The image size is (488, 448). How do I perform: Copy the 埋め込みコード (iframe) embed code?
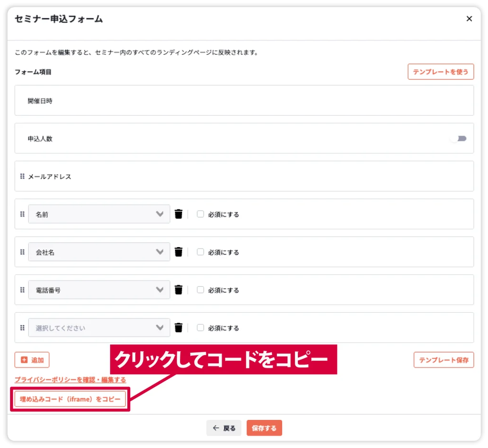(70, 399)
